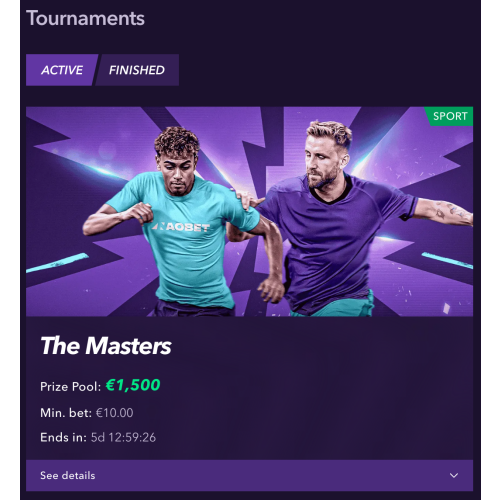This screenshot has height=500, width=500.
Task: Click the Ends in countdown timer
Action: coord(123,437)
